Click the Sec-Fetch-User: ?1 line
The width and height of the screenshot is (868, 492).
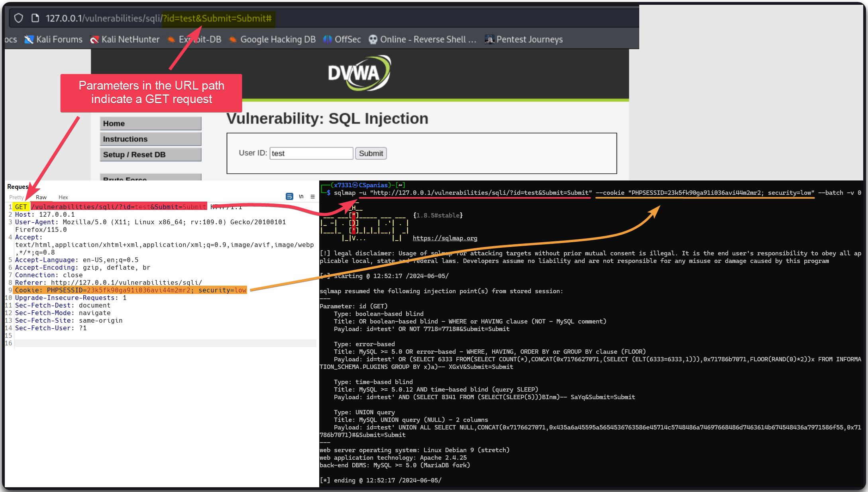click(51, 328)
